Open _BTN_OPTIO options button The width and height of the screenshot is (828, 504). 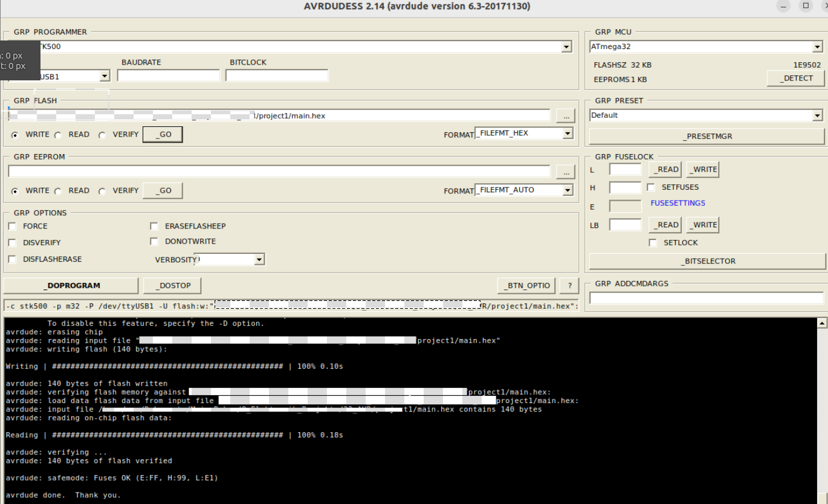[x=526, y=285]
